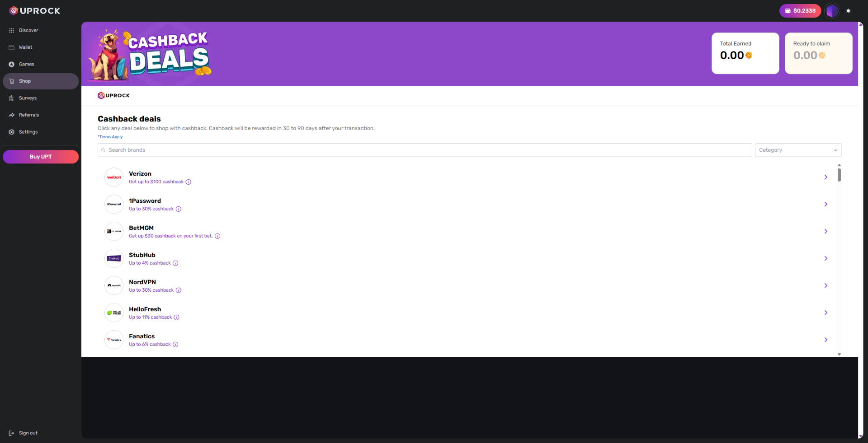Click the NordVPN brand logo
This screenshot has height=443, width=868.
pyautogui.click(x=114, y=285)
